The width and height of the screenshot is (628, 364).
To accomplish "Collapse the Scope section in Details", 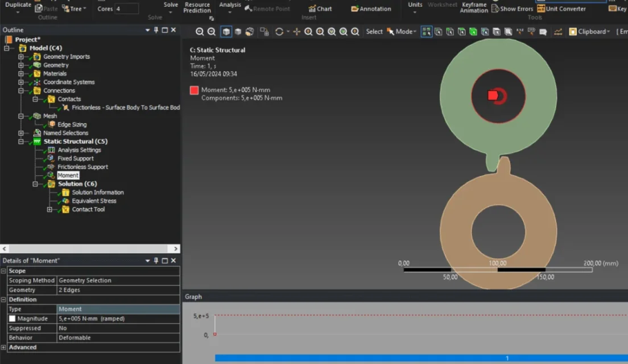I will (x=4, y=271).
